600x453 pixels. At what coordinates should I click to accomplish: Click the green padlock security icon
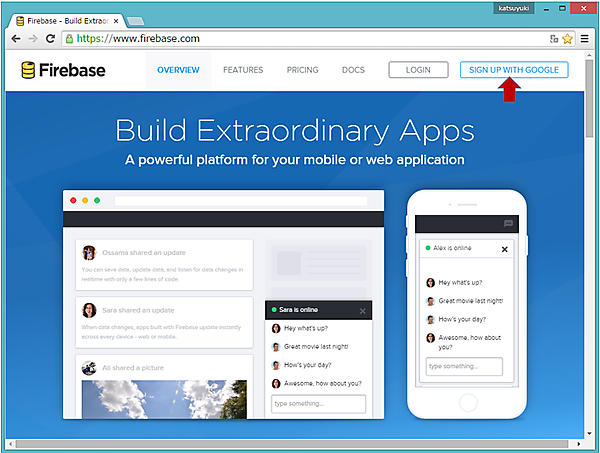(69, 39)
